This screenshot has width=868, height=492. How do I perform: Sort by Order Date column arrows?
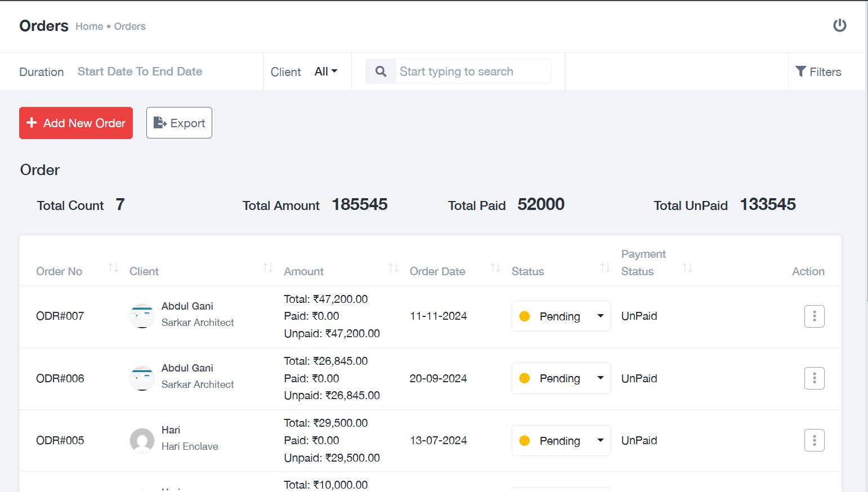coord(495,268)
